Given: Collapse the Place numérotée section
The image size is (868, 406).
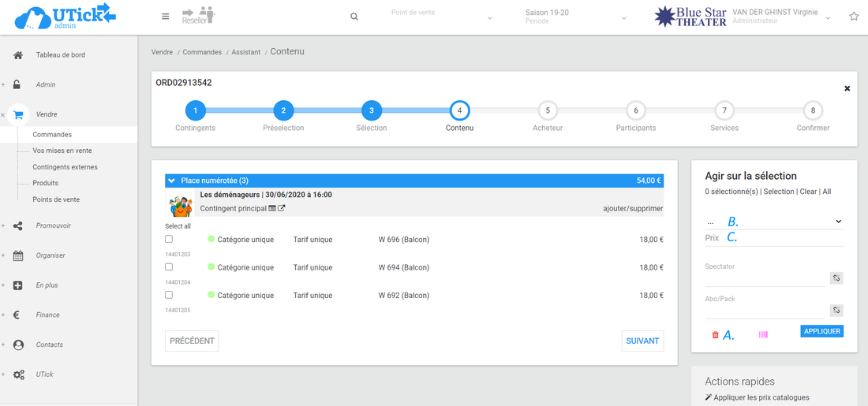Looking at the screenshot, I should 172,181.
